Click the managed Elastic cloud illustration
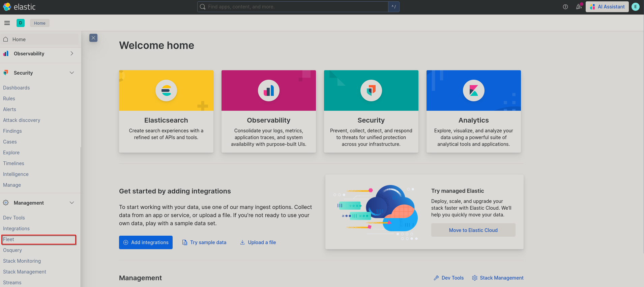 [376, 212]
